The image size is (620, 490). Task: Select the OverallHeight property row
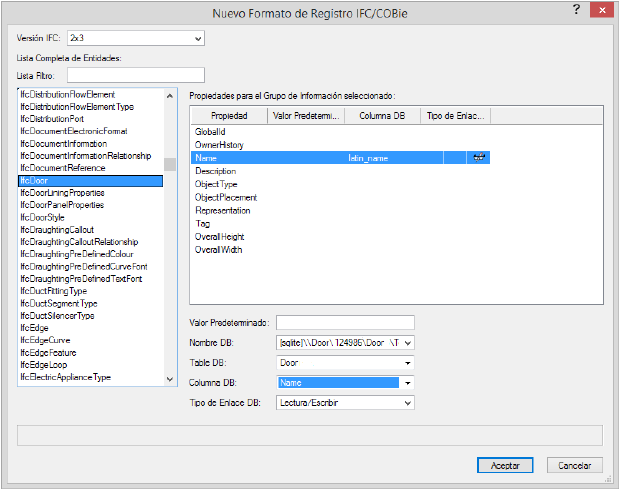(x=221, y=237)
